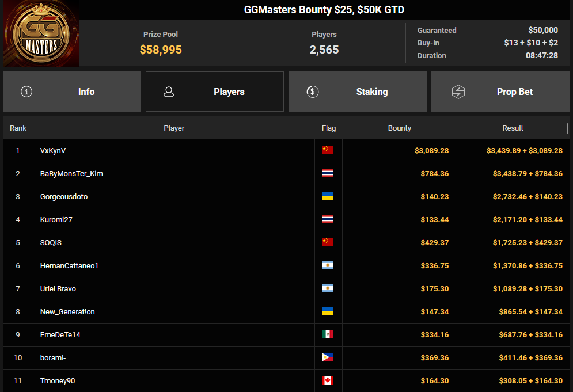
Task: Select the Prop Bet tab
Action: tap(500, 92)
